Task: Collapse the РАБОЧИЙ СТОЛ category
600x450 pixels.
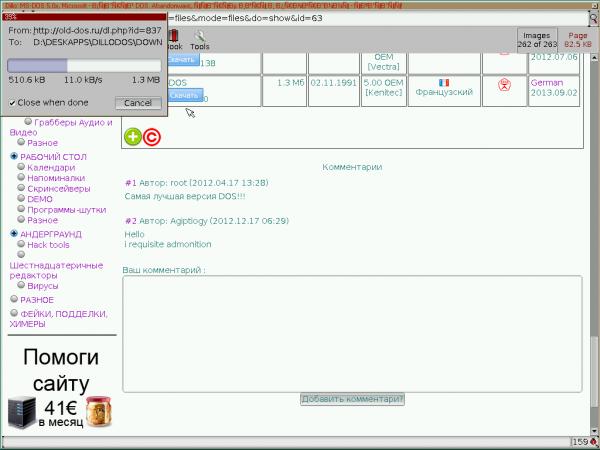Action: click(x=14, y=156)
